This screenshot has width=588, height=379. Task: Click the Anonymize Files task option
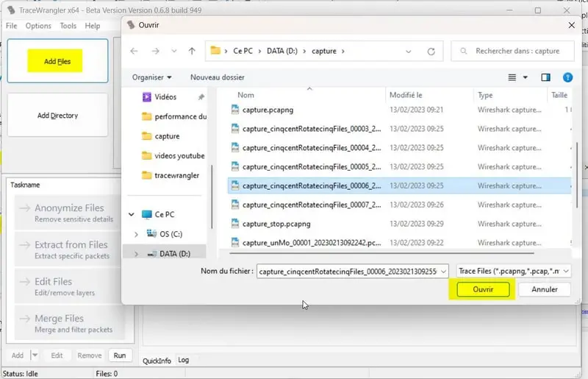[68, 213]
